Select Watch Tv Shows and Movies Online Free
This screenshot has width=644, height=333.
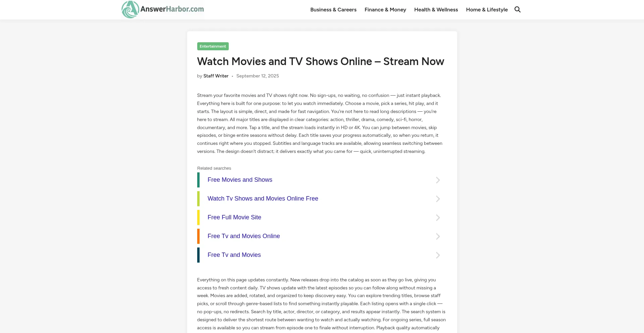click(263, 199)
